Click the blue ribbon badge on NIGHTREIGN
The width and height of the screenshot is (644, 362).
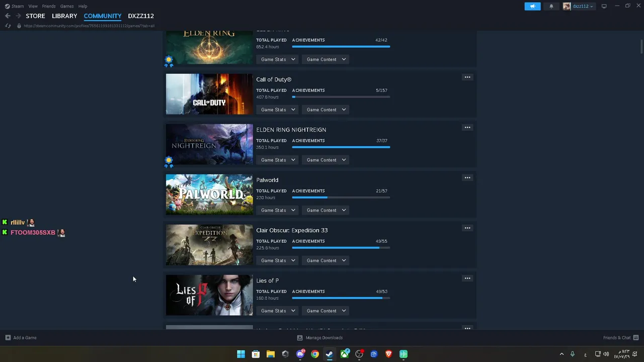169,162
